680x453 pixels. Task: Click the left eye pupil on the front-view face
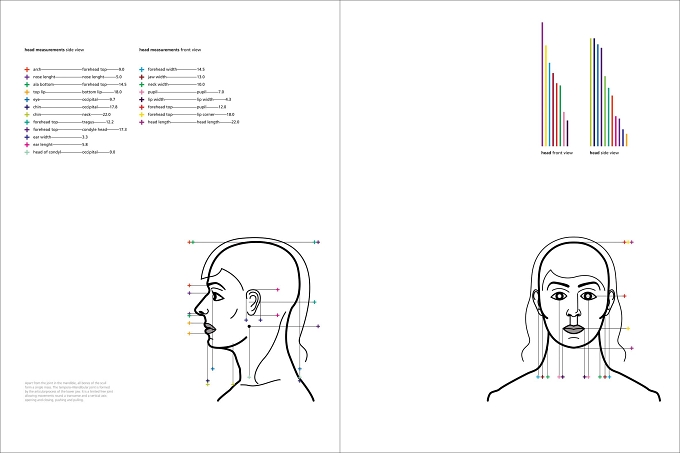(x=559, y=296)
